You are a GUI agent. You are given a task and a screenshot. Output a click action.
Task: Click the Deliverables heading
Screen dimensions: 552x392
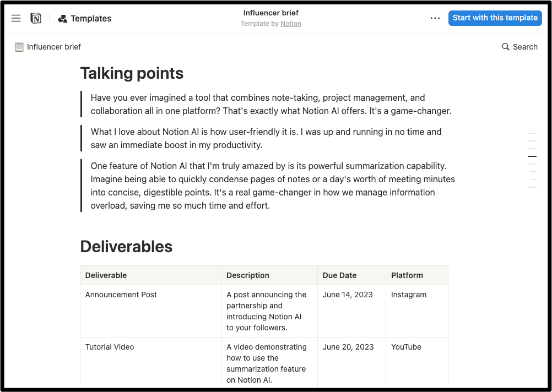click(126, 247)
